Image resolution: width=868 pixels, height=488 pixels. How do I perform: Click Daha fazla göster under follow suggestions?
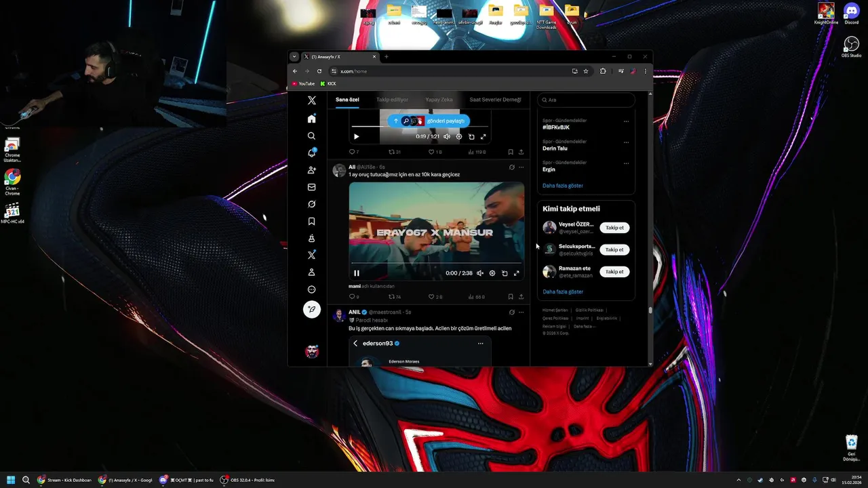coord(563,292)
